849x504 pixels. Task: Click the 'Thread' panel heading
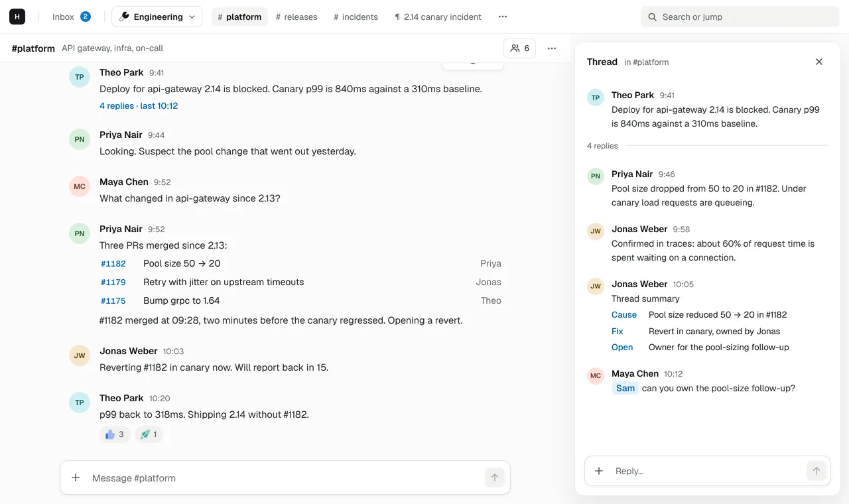tap(602, 62)
